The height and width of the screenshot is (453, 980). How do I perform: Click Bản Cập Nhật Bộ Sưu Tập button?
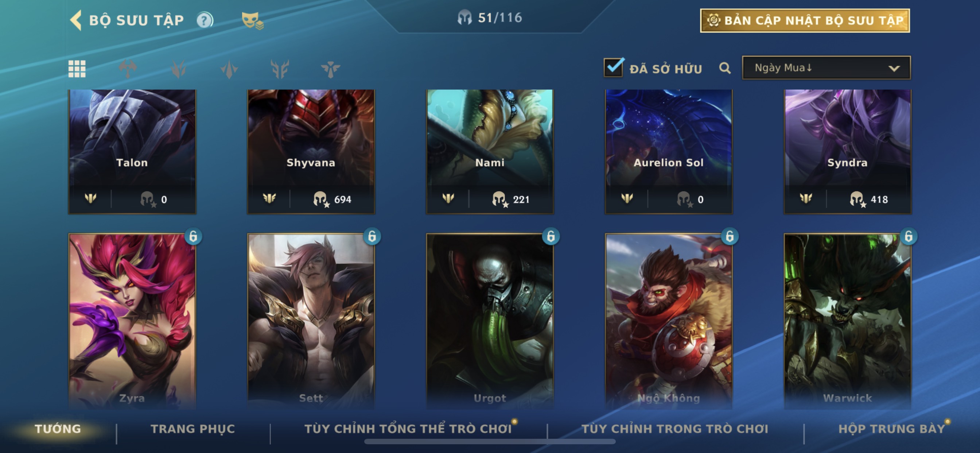click(x=805, y=20)
